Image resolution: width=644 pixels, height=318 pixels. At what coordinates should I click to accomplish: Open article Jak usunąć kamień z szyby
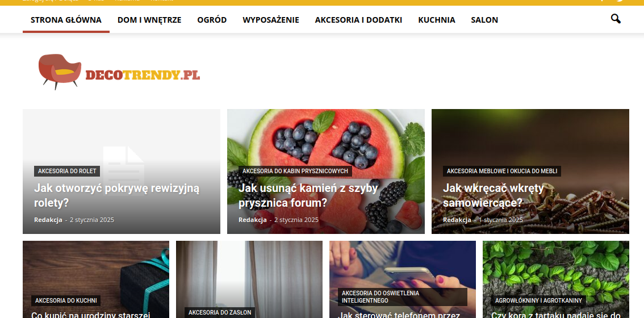coord(308,195)
